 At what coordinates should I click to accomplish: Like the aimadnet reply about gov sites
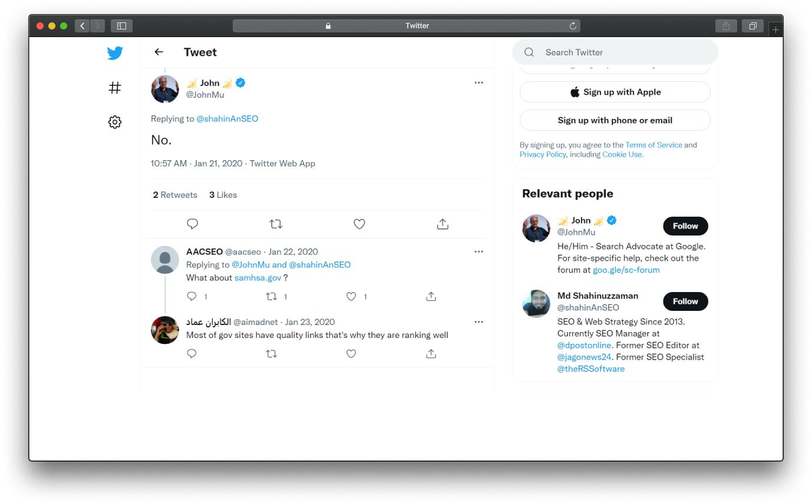coord(351,353)
